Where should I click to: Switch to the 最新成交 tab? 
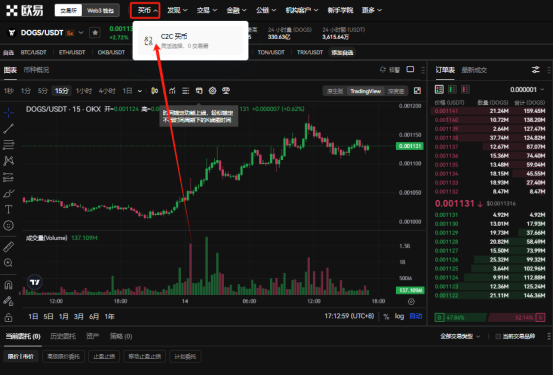pos(474,70)
